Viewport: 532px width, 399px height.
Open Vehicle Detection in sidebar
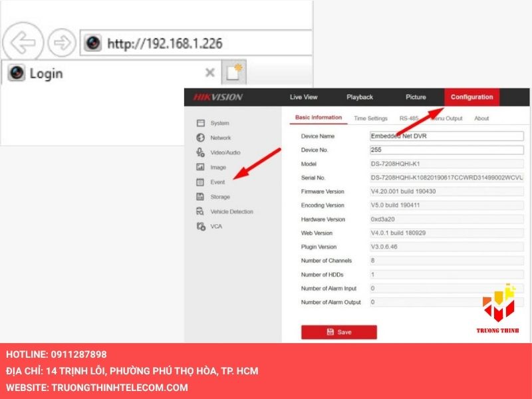tap(231, 211)
